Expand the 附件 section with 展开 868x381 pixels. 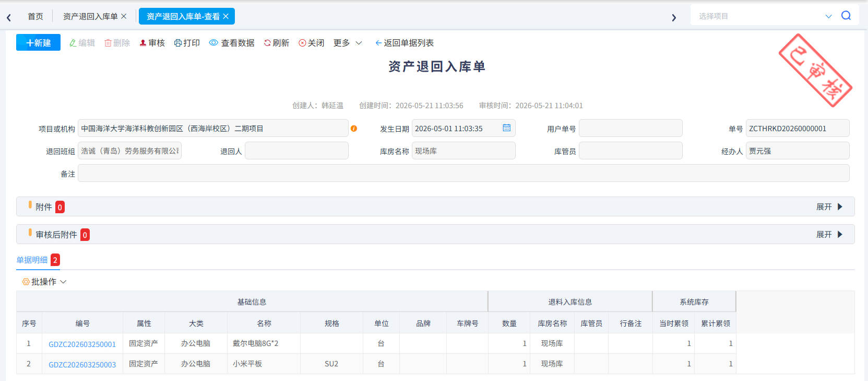pyautogui.click(x=829, y=207)
